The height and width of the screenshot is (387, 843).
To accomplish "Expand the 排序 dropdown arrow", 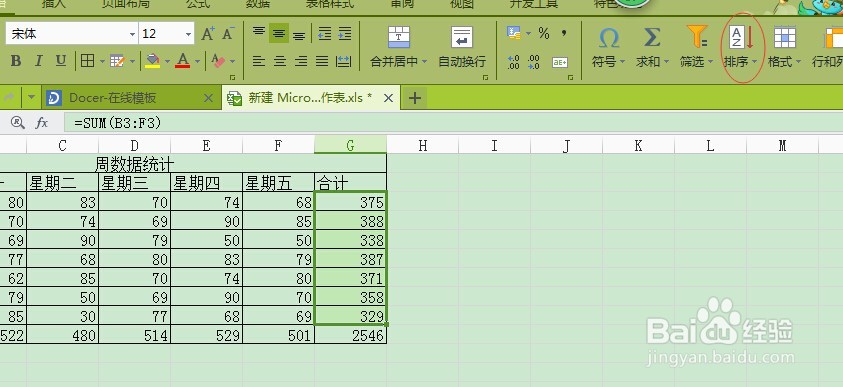I will click(x=754, y=62).
